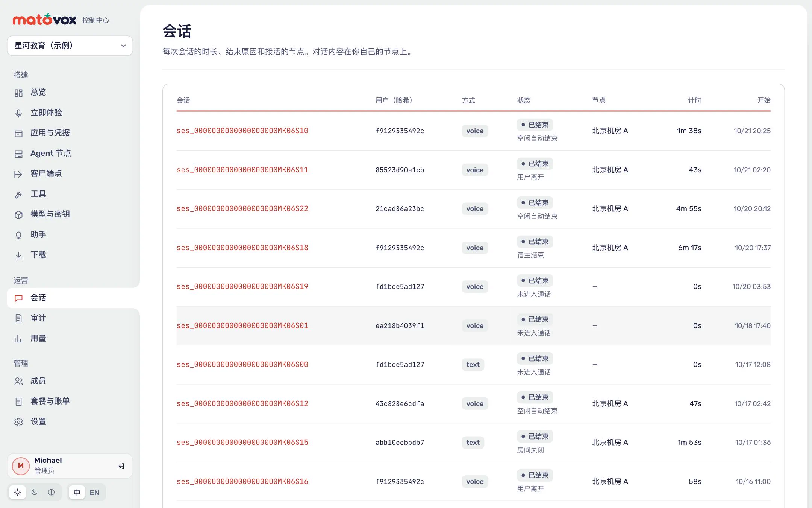Click user hash 85523d90e1cb
Viewport: 812px width, 508px height.
(x=400, y=170)
